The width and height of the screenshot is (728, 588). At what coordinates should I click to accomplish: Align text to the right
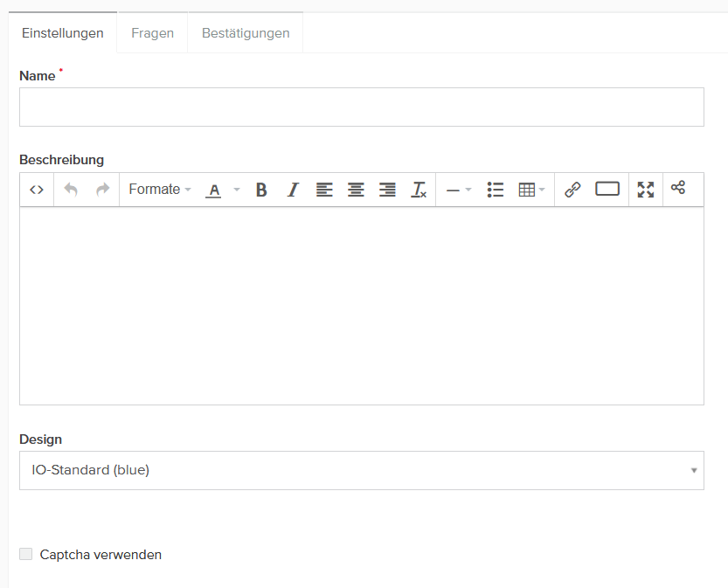(x=387, y=190)
